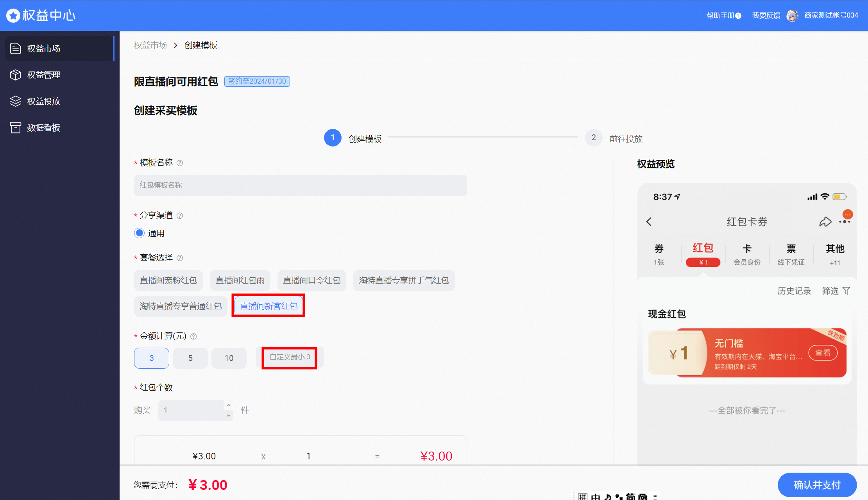Click the 购买 quantity input field
Image resolution: width=868 pixels, height=500 pixels.
coord(191,410)
